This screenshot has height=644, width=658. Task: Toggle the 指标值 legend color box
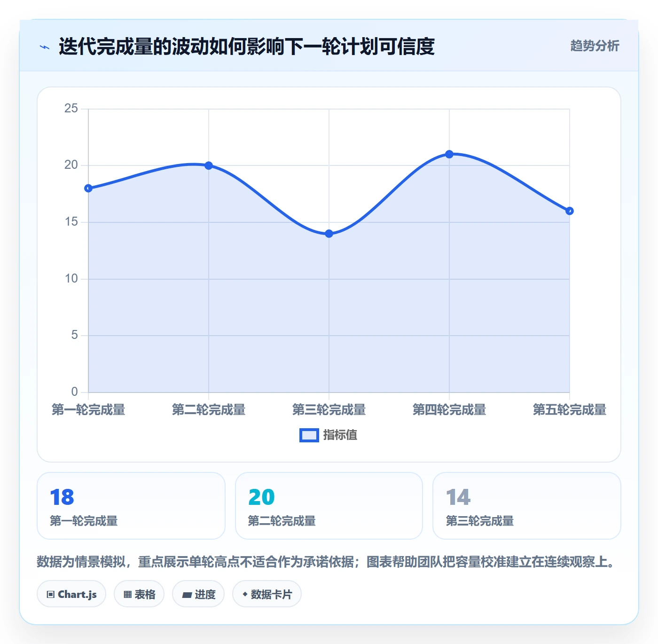(x=309, y=435)
